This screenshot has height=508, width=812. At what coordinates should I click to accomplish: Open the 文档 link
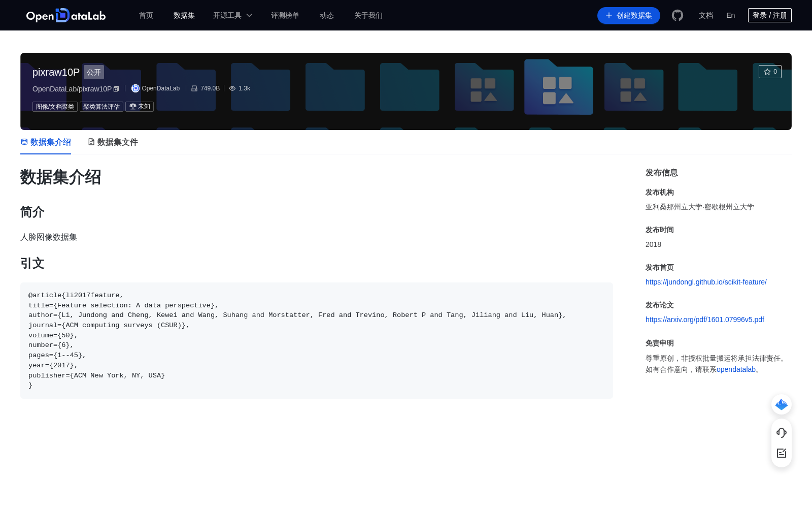click(x=706, y=15)
